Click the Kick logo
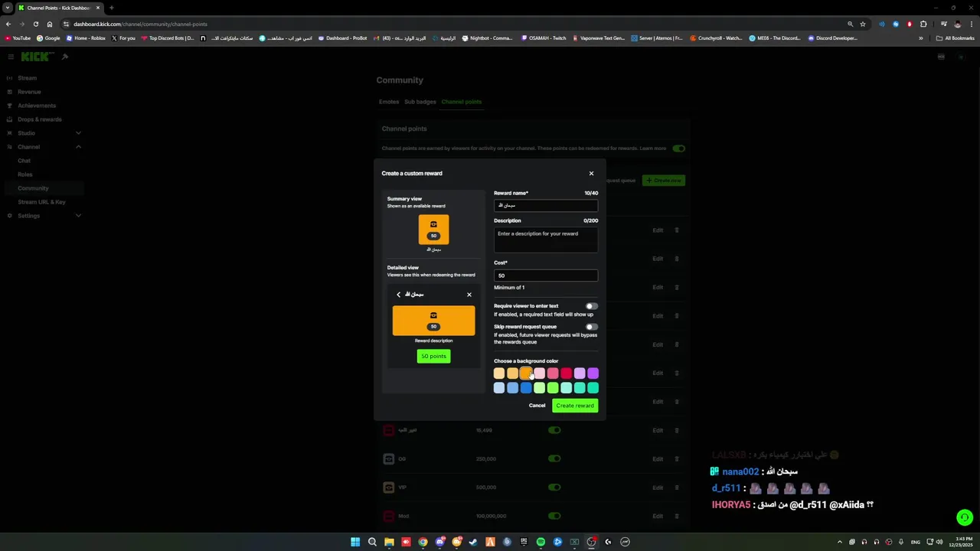This screenshot has height=551, width=980. click(x=37, y=57)
